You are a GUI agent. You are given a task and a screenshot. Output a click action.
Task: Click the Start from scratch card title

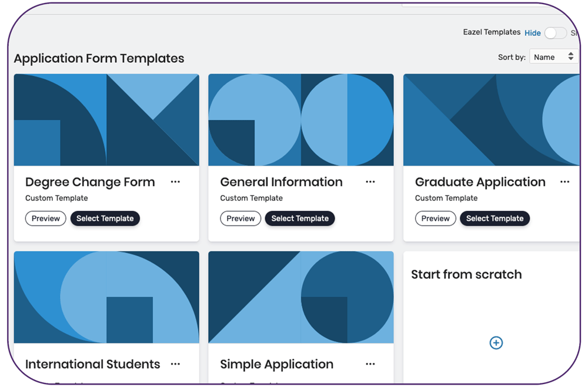point(466,274)
